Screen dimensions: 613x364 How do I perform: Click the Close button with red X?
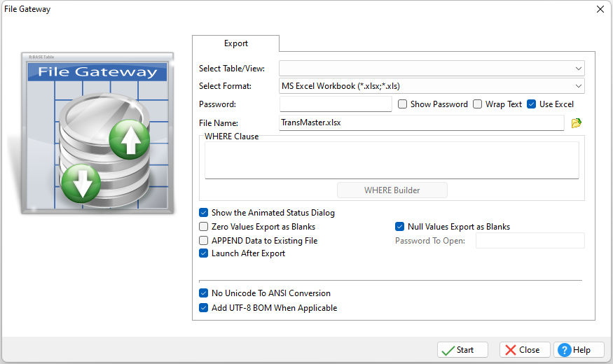click(525, 350)
